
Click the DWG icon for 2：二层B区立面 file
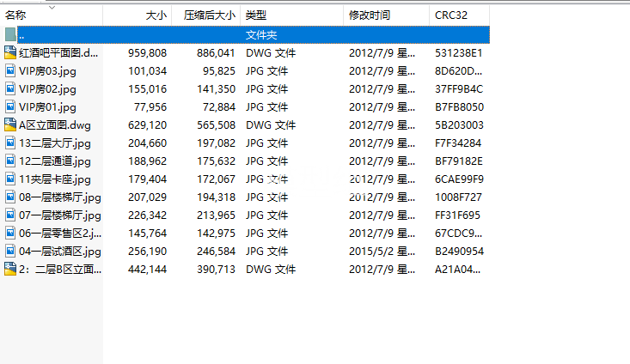[10, 269]
